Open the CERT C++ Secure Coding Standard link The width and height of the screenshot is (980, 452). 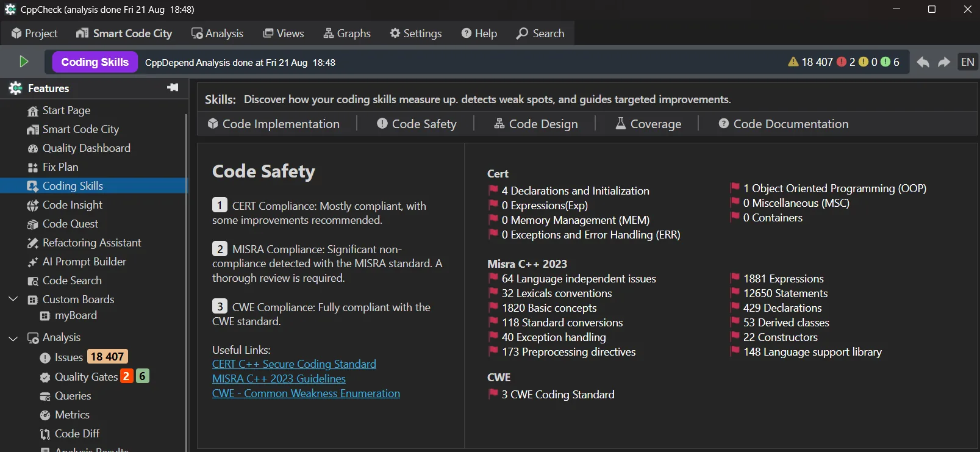(294, 364)
